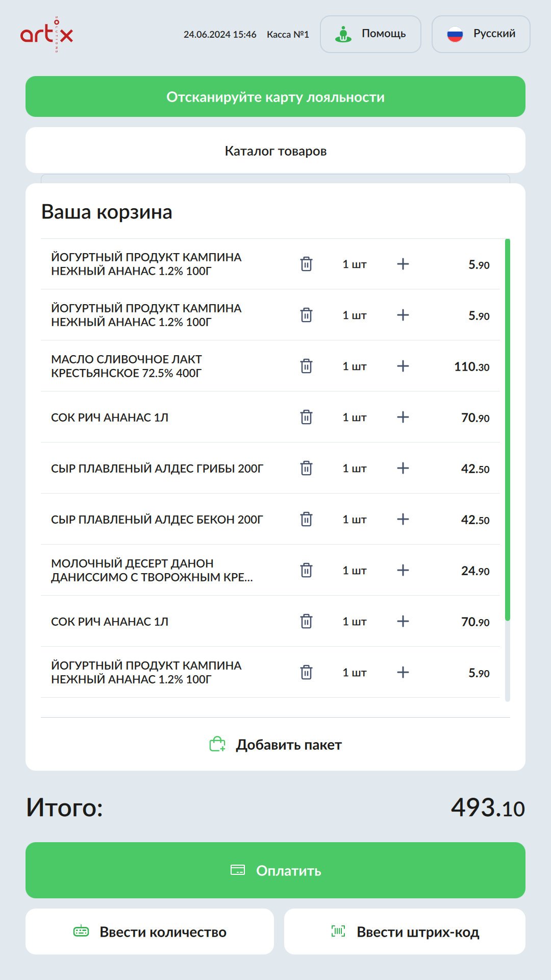Open Ввести количество keypad
Image resolution: width=551 pixels, height=980 pixels.
[x=149, y=932]
